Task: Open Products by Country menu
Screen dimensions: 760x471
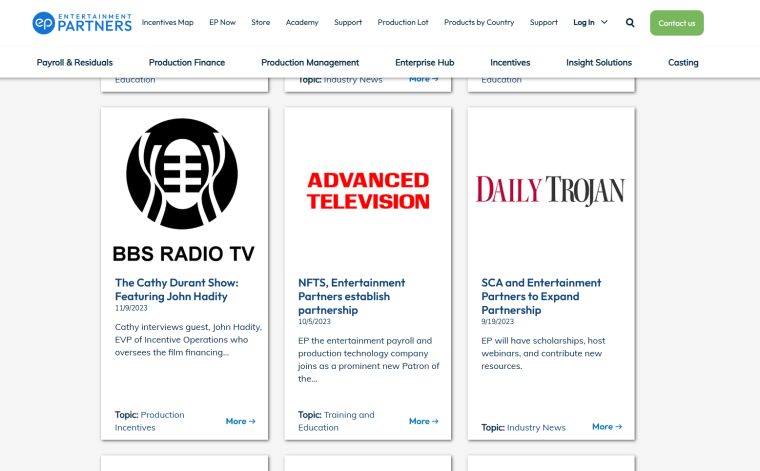Action: (479, 22)
